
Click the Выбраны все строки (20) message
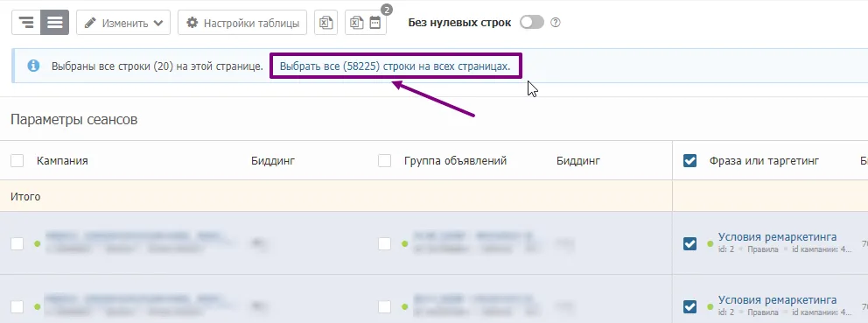(157, 67)
